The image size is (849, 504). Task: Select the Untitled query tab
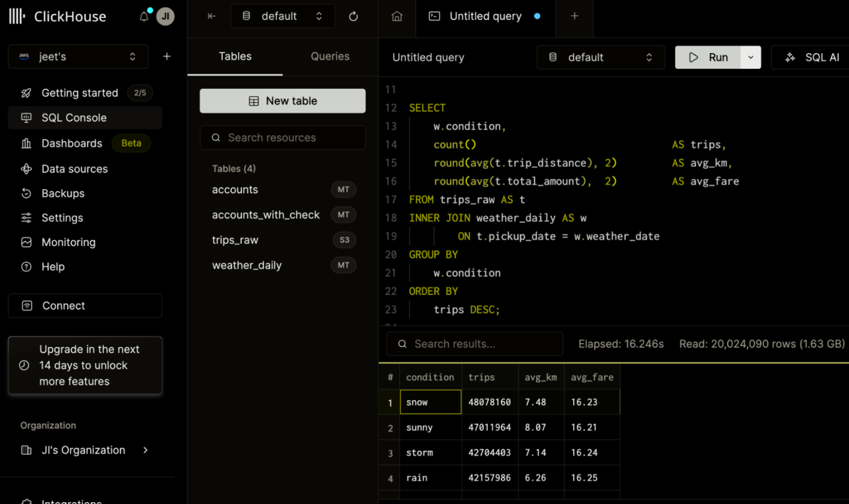pos(485,17)
